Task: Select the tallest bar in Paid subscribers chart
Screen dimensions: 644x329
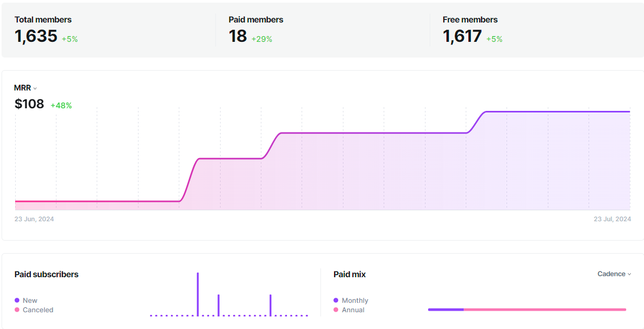Action: click(198, 294)
